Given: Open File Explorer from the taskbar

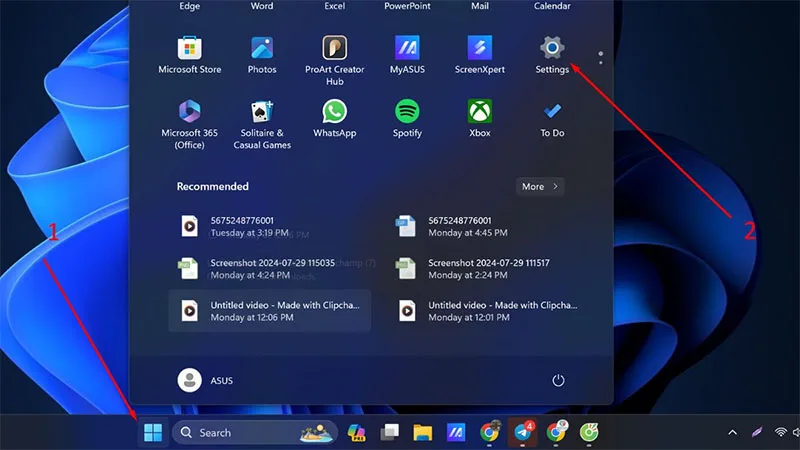Looking at the screenshot, I should click(x=422, y=433).
